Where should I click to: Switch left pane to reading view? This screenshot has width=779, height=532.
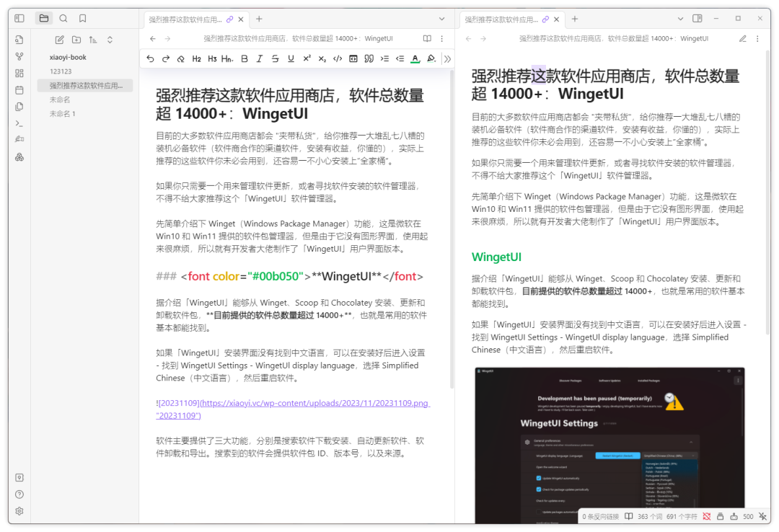[x=427, y=38]
